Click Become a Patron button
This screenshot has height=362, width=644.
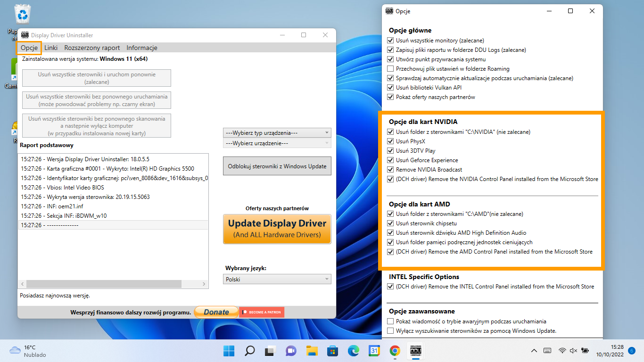(x=262, y=312)
